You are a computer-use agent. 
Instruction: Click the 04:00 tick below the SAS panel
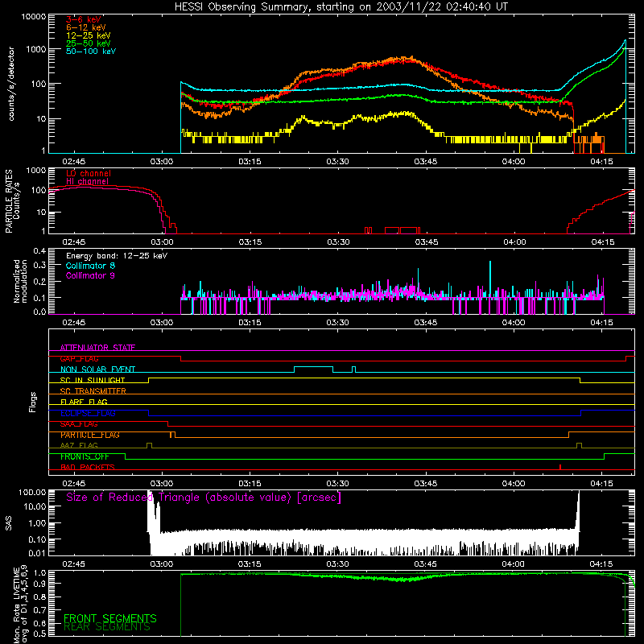(514, 564)
